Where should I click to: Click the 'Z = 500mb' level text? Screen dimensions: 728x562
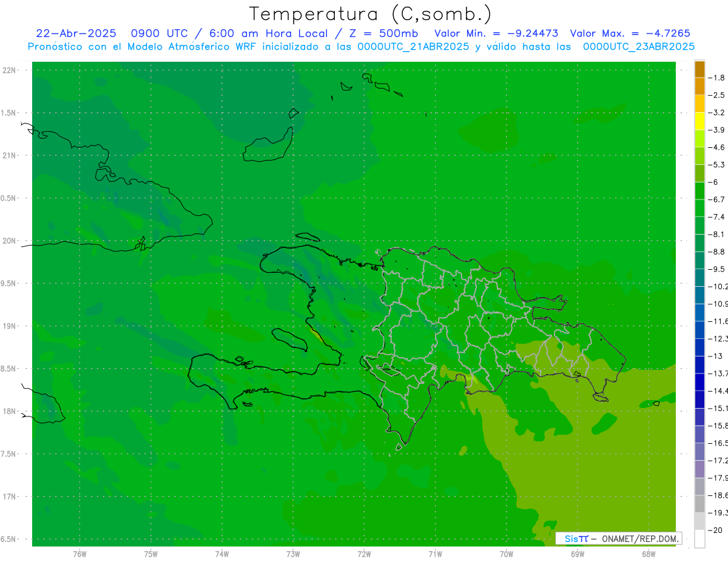tap(383, 33)
